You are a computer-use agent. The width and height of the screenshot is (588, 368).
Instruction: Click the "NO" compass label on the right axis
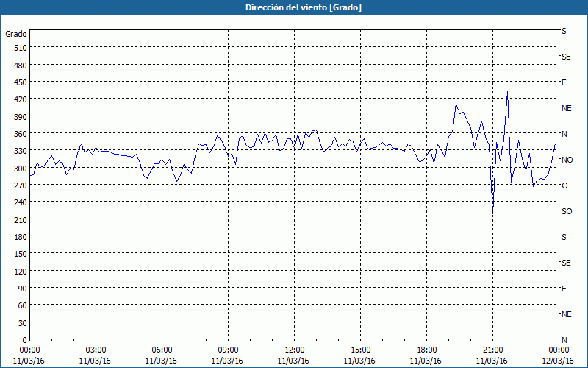(567, 160)
